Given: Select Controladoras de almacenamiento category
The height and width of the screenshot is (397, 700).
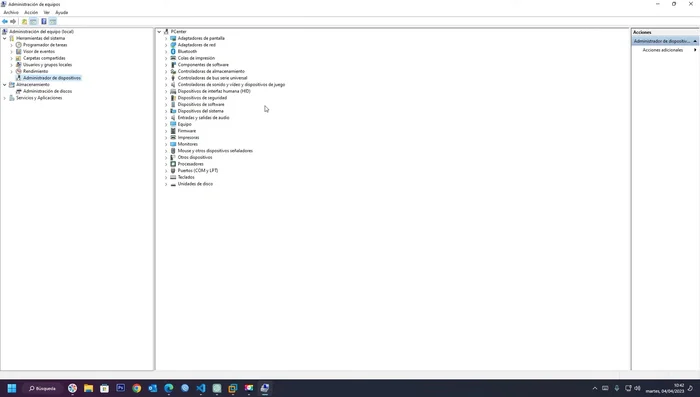Looking at the screenshot, I should (x=211, y=71).
